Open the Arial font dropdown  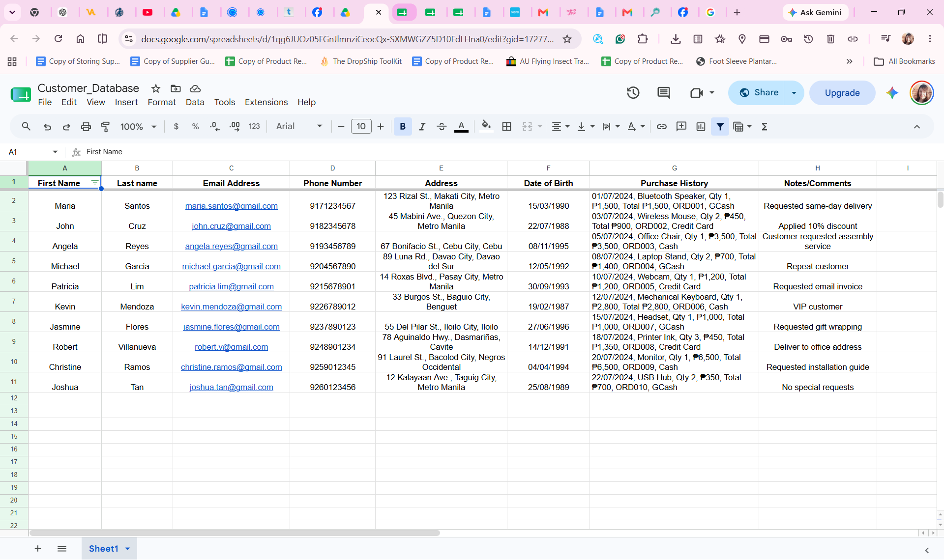point(299,127)
